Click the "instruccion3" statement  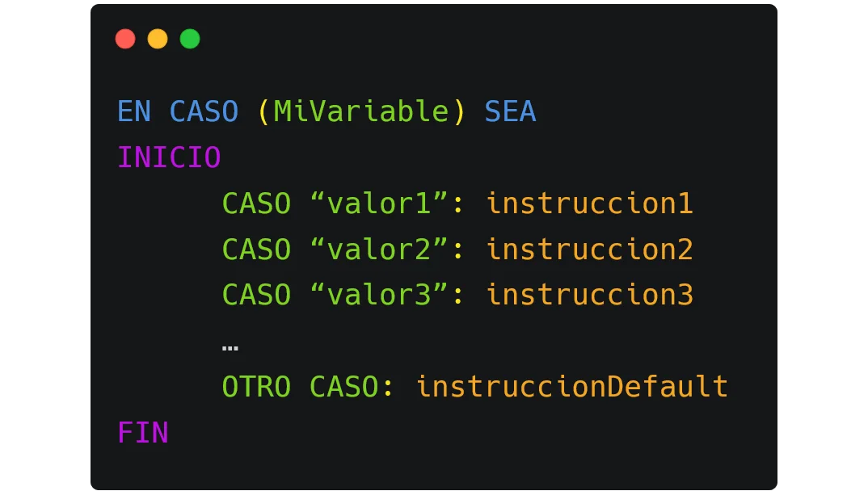(x=589, y=295)
